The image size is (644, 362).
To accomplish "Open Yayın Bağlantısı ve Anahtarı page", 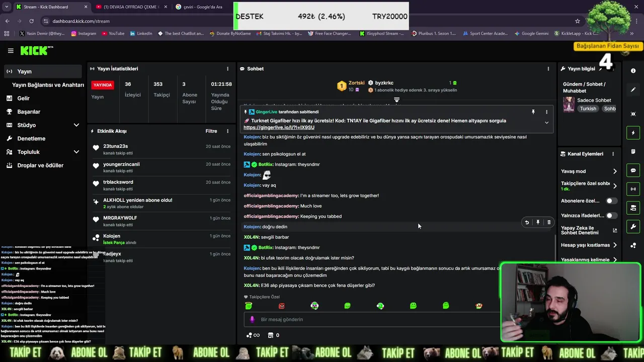I will click(x=48, y=85).
